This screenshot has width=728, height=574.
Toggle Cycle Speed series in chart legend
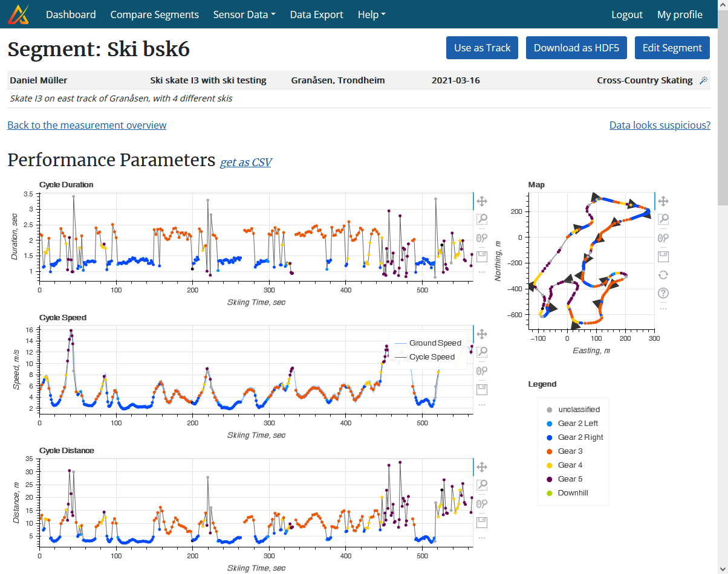[x=432, y=357]
